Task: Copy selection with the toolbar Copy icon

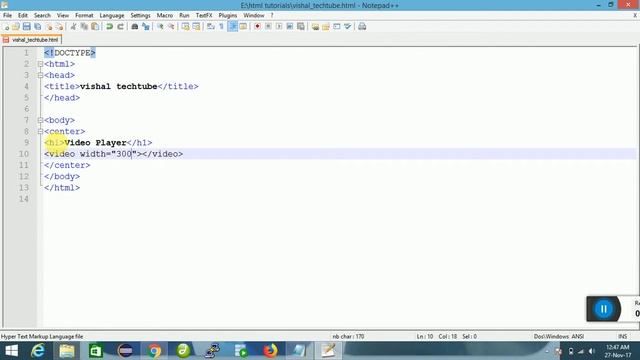Action: [84, 27]
